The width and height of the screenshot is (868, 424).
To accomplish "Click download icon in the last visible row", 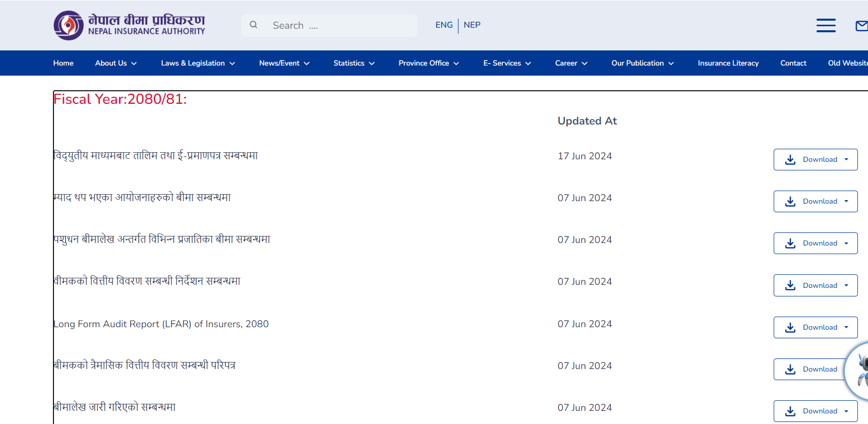I will (x=790, y=411).
